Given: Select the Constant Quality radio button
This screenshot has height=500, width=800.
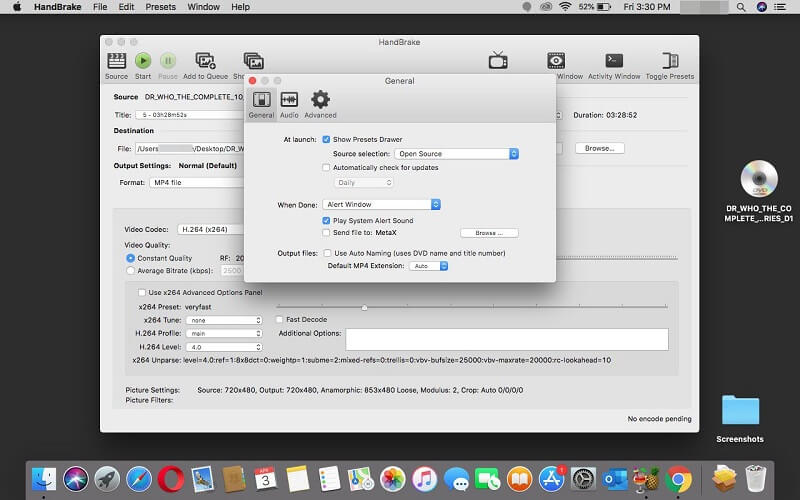Looking at the screenshot, I should click(131, 258).
